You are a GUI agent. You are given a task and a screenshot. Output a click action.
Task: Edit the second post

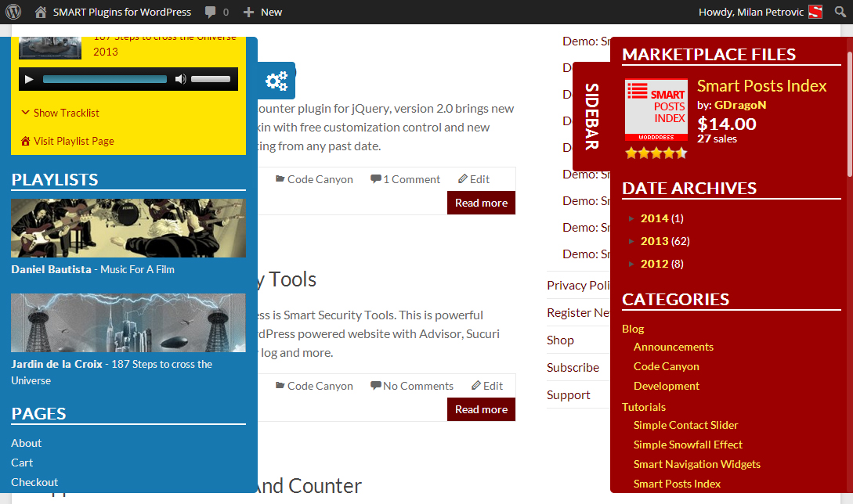point(493,386)
